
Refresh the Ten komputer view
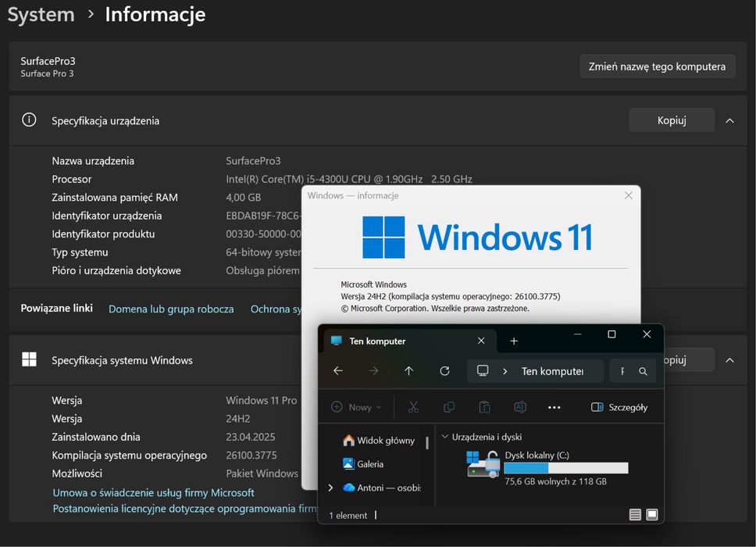point(444,371)
